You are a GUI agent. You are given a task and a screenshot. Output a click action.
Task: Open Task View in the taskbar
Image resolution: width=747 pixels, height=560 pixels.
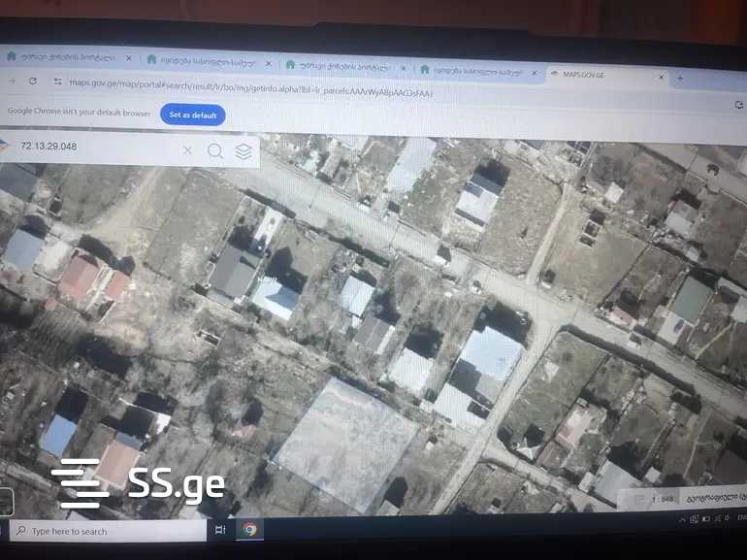(x=220, y=530)
